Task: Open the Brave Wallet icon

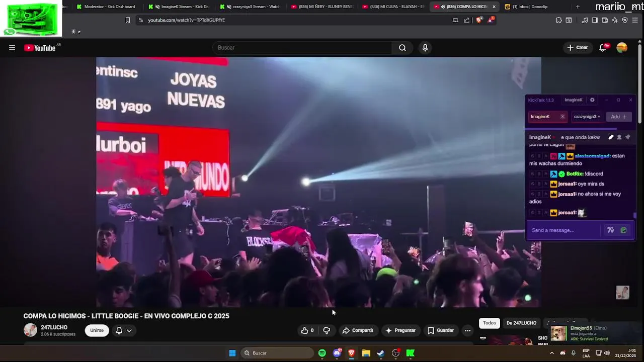Action: tap(605, 20)
